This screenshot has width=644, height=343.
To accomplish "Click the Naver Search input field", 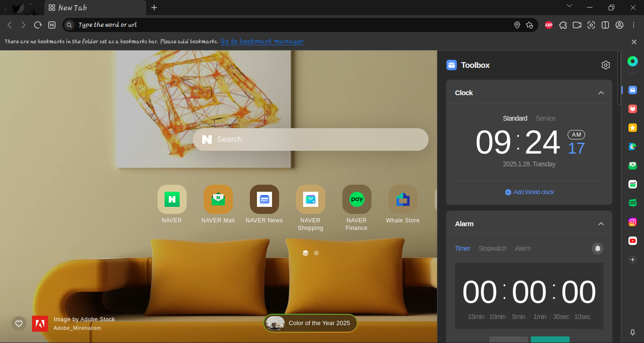I will (311, 139).
